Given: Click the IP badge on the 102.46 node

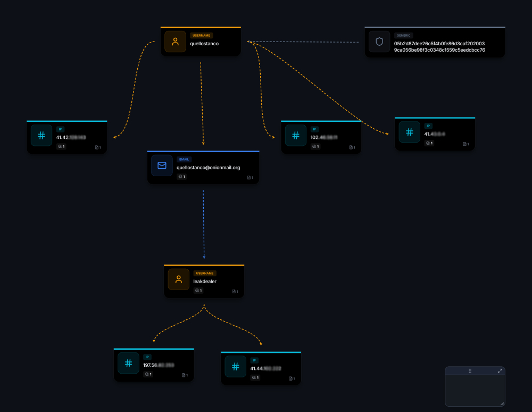Looking at the screenshot, I should click(314, 129).
